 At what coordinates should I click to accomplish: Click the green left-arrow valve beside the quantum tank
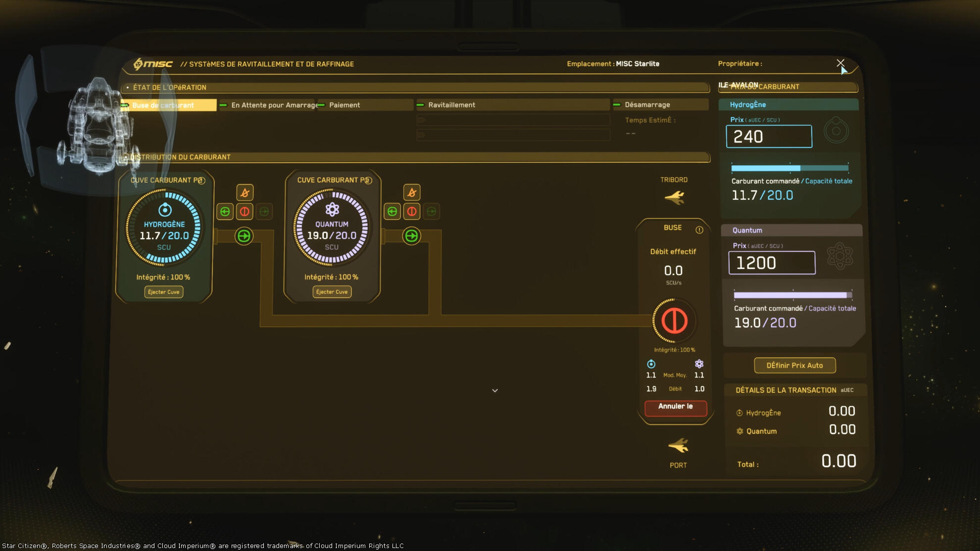pos(392,212)
